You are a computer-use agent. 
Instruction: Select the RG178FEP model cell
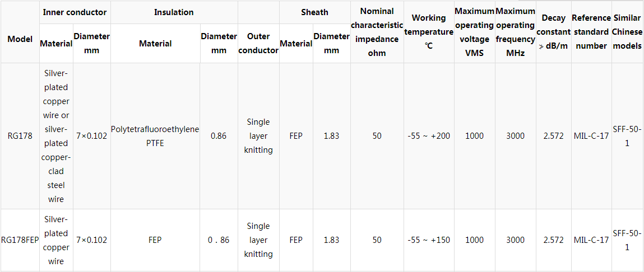(x=20, y=240)
